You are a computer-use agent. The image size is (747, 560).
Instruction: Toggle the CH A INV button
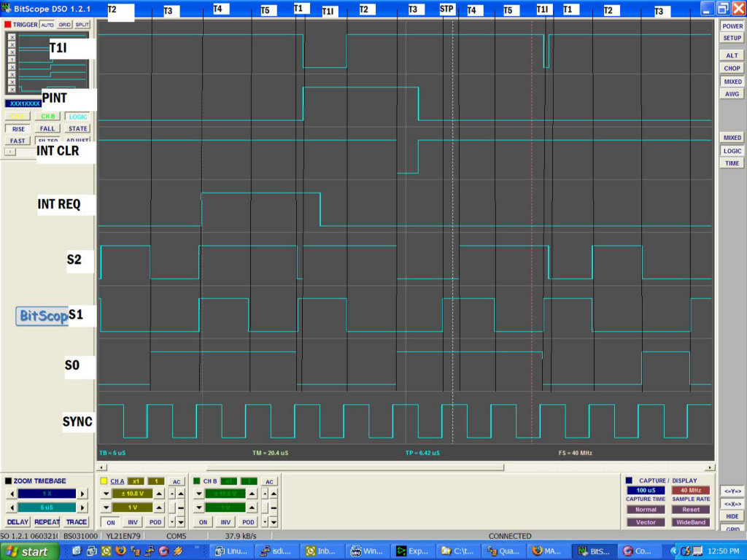click(133, 522)
